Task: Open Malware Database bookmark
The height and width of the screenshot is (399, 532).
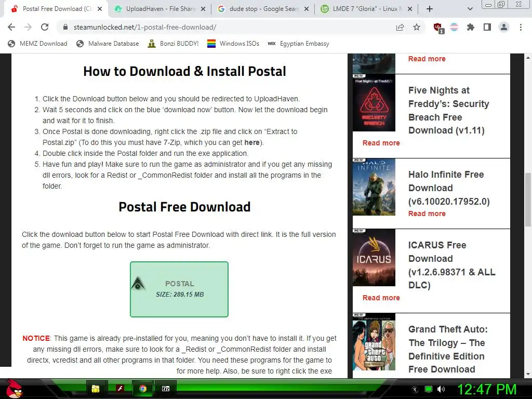Action: click(x=108, y=44)
